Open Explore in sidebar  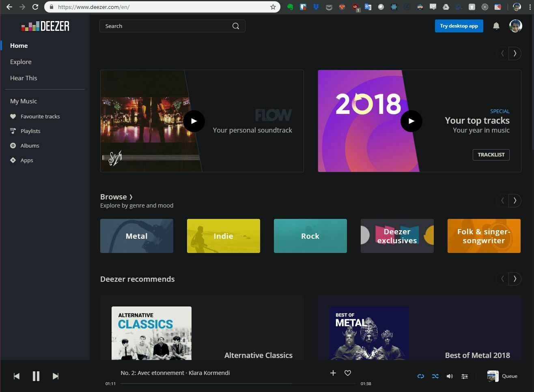coord(21,62)
